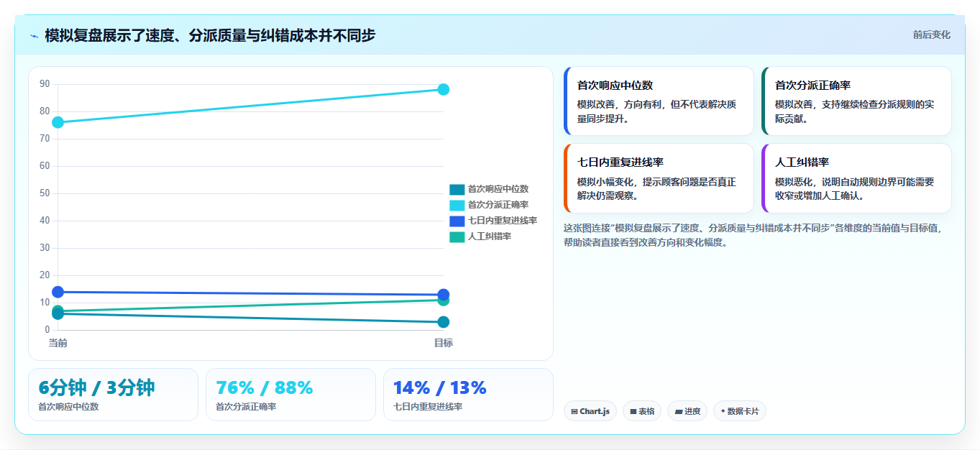The width and height of the screenshot is (980, 450).
Task: Click the 首次响应中位数 legend label
Action: pos(498,189)
